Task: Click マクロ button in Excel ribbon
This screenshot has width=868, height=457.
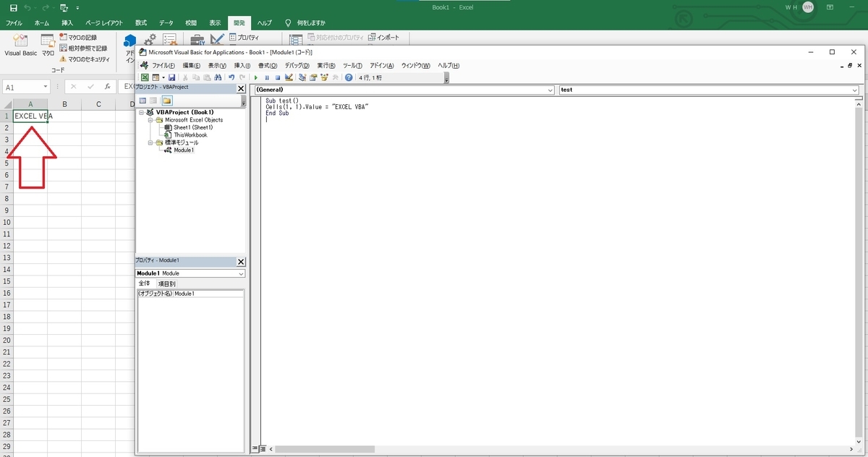Action: [48, 45]
